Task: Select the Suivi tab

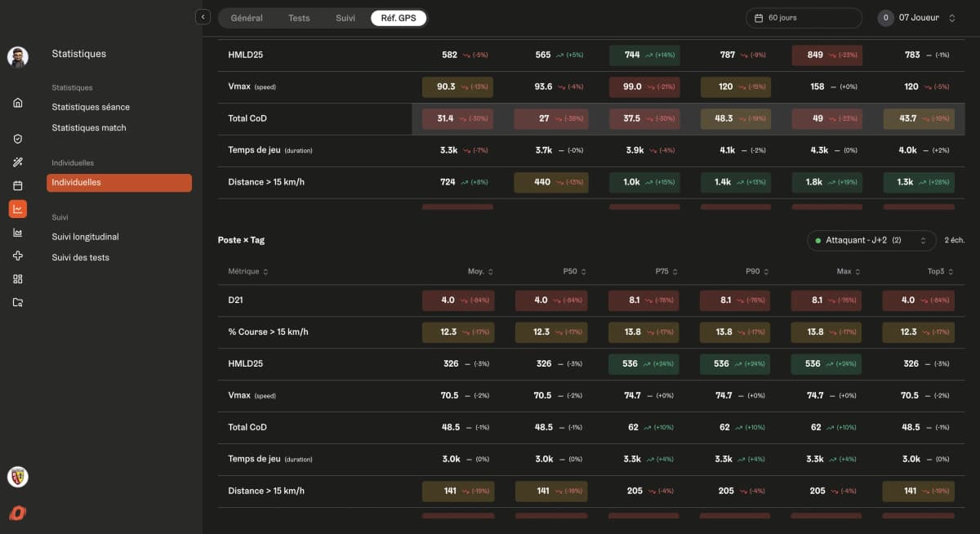Action: [x=345, y=18]
